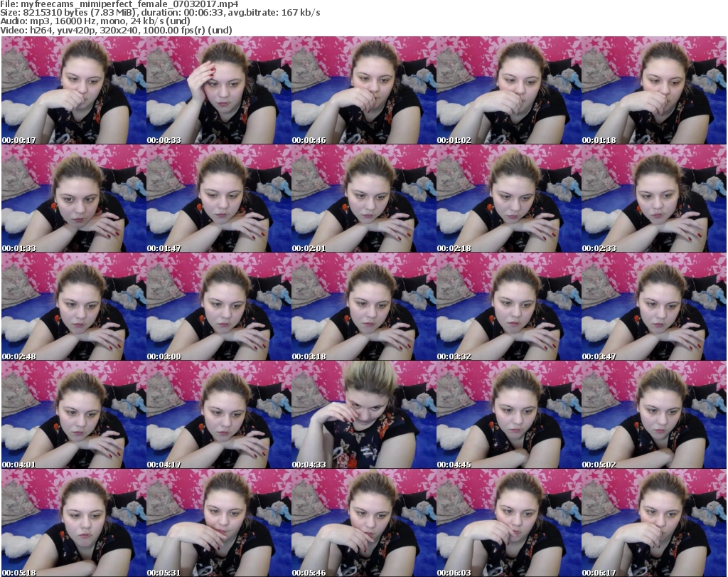The image size is (728, 577).
Task: Click the thumbnail marked 00:06:03
Action: 509,523
